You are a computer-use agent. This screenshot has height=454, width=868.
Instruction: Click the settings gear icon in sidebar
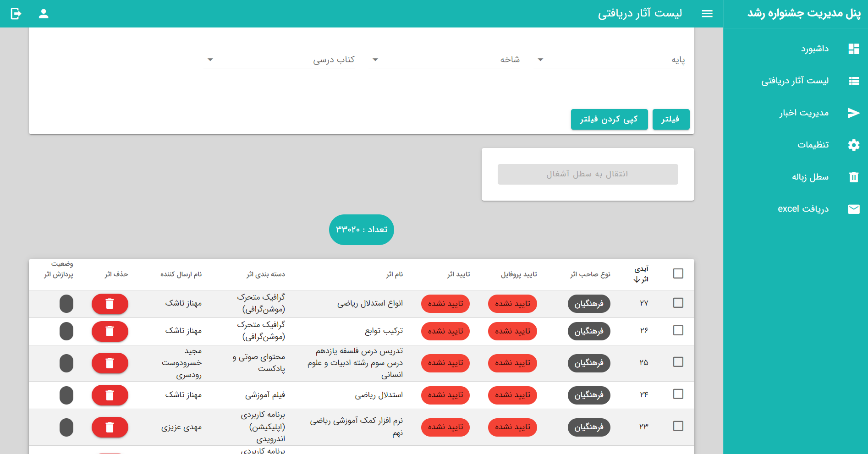coord(853,145)
